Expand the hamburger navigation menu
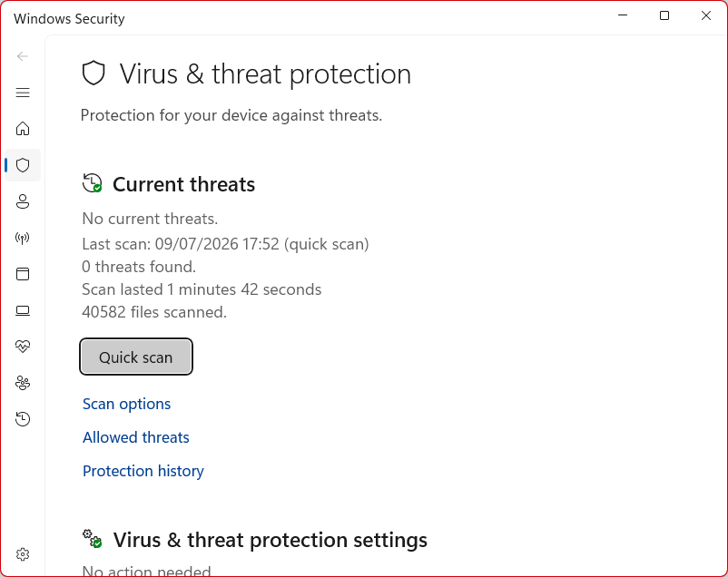Viewport: 728px width, 577px height. 23,93
